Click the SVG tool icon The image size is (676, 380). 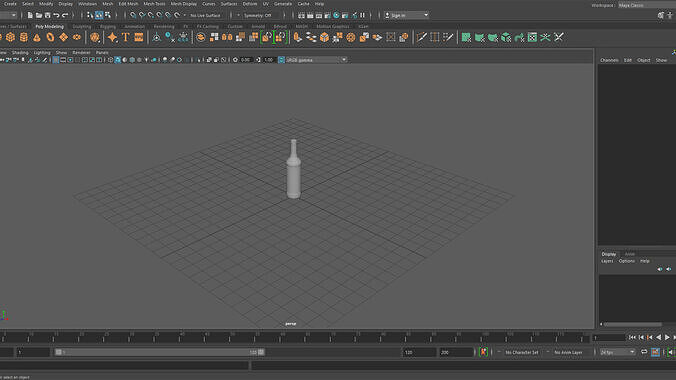pyautogui.click(x=139, y=38)
